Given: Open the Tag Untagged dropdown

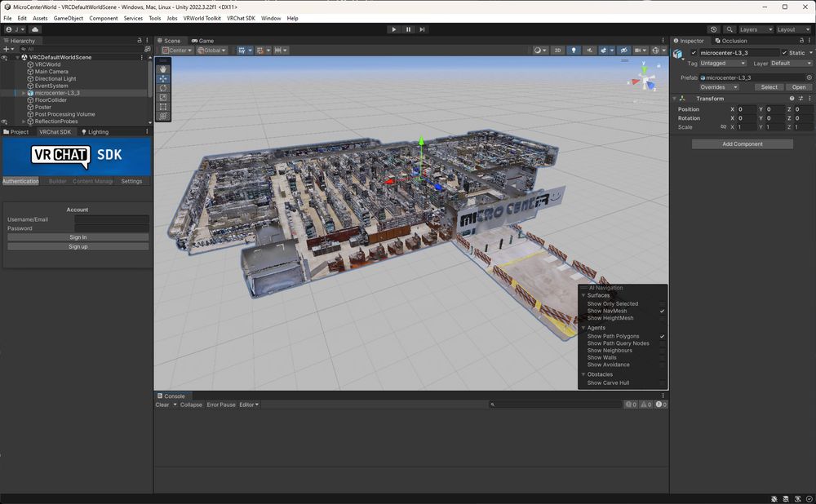Looking at the screenshot, I should click(x=723, y=63).
